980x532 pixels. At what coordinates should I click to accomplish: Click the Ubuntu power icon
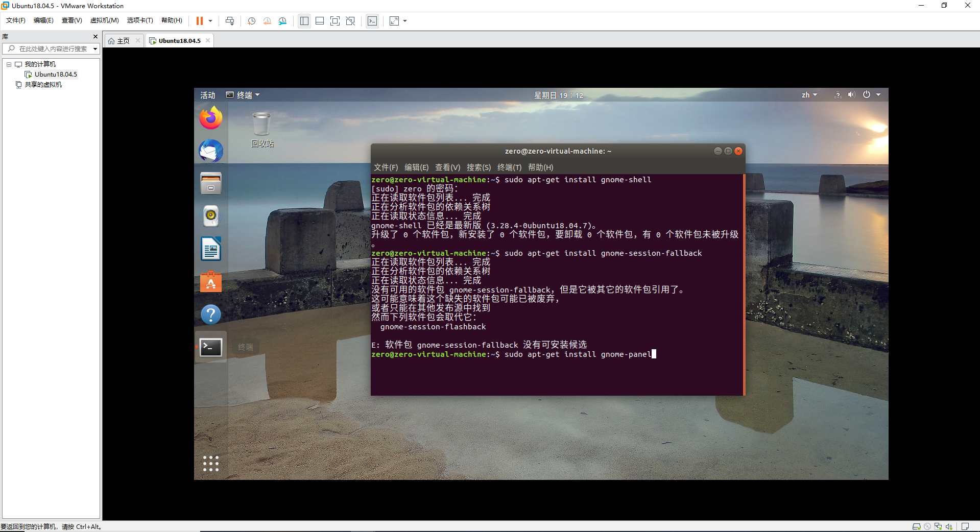pyautogui.click(x=867, y=95)
